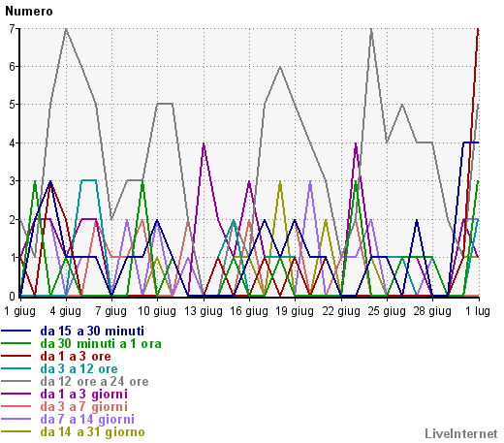Click the y-axis value 2
This screenshot has width=504, height=443.
[x=12, y=220]
